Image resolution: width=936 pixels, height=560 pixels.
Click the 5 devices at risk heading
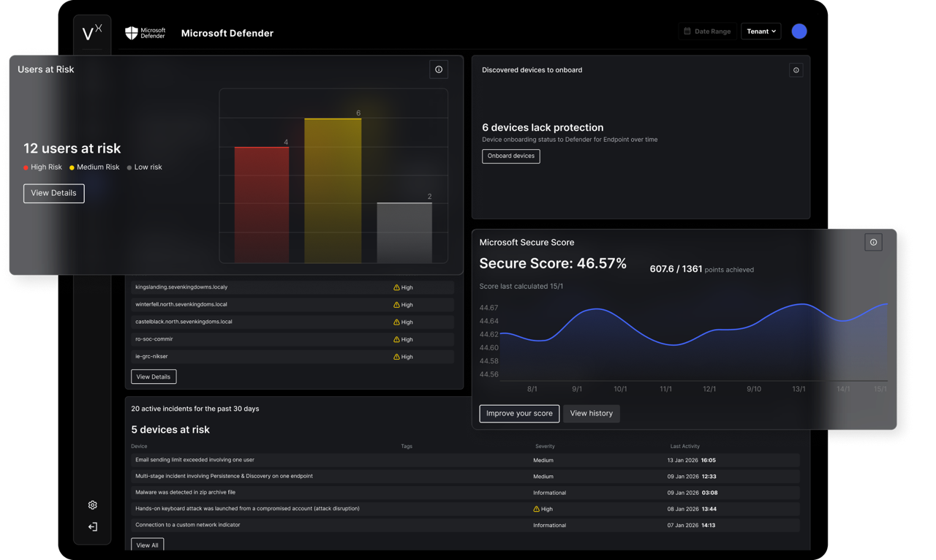point(170,430)
